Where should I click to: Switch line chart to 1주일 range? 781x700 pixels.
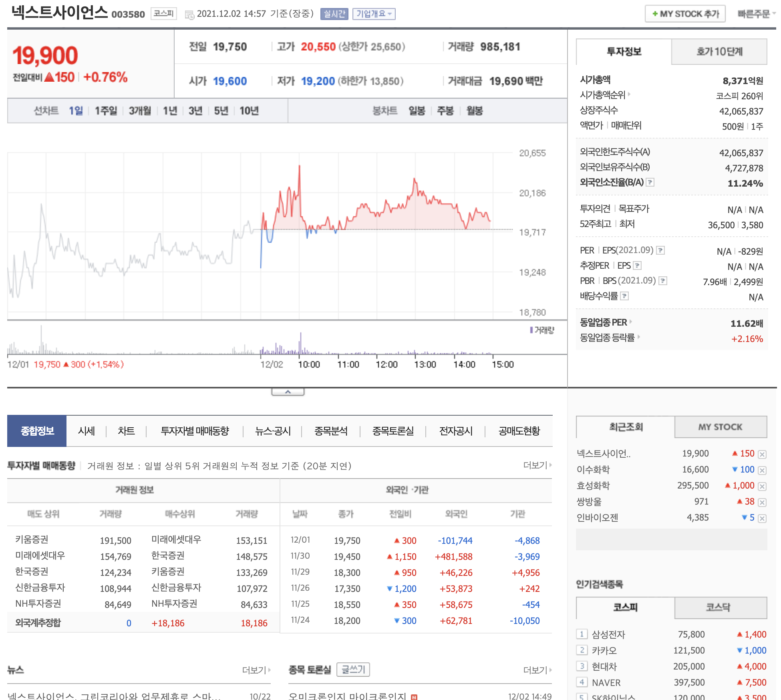coord(106,111)
